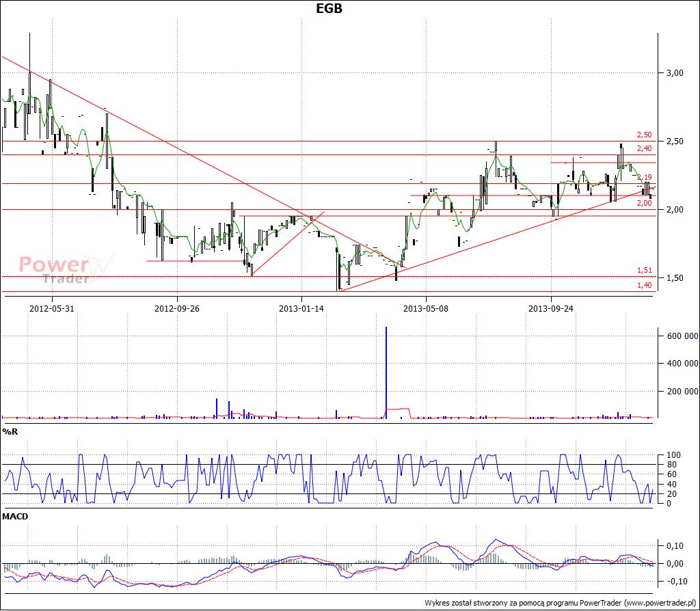
Task: Open the powertrader.pl footer link
Action: coord(660,603)
